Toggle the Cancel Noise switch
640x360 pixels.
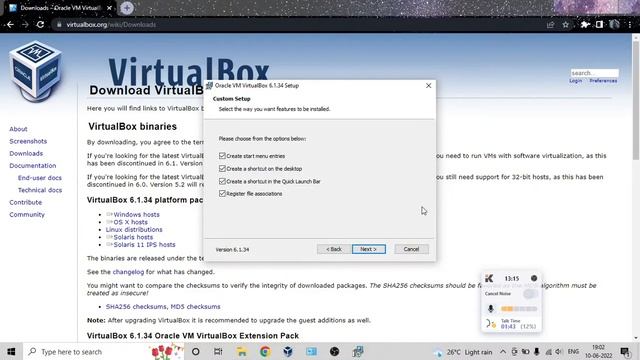pos(530,293)
